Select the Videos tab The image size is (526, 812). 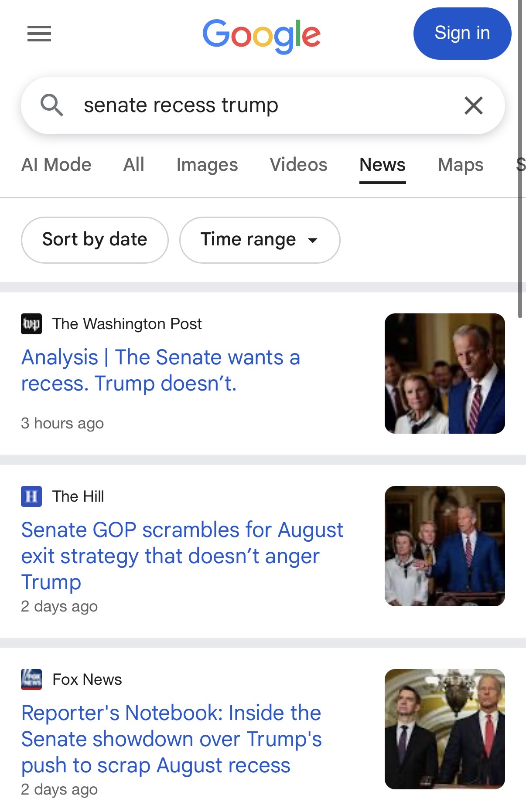pos(299,165)
